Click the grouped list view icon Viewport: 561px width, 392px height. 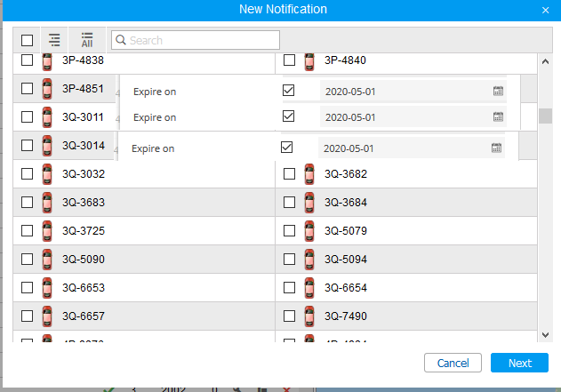(55, 40)
